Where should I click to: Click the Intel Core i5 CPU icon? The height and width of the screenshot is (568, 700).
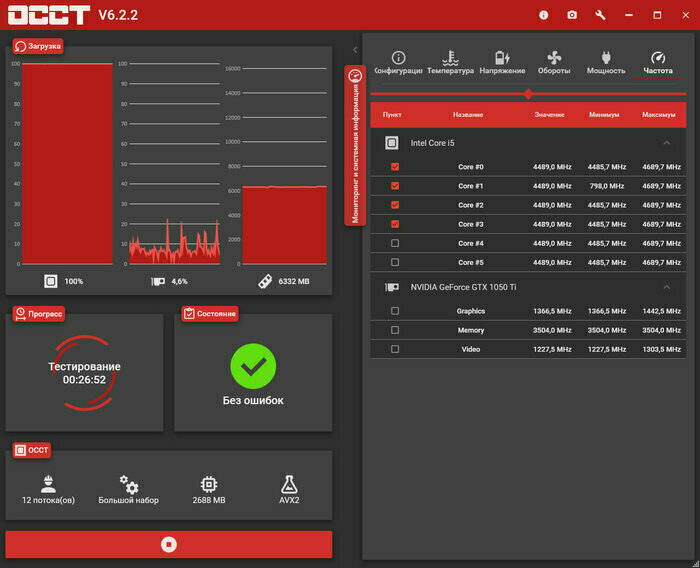coord(392,143)
